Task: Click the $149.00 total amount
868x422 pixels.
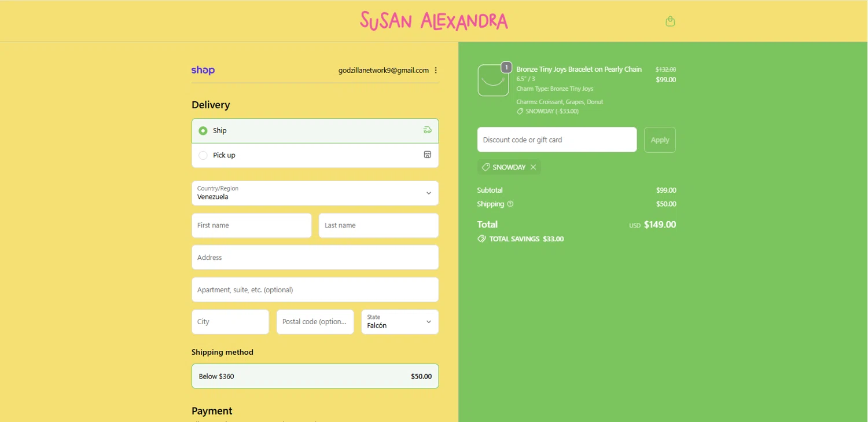Action: coord(660,225)
